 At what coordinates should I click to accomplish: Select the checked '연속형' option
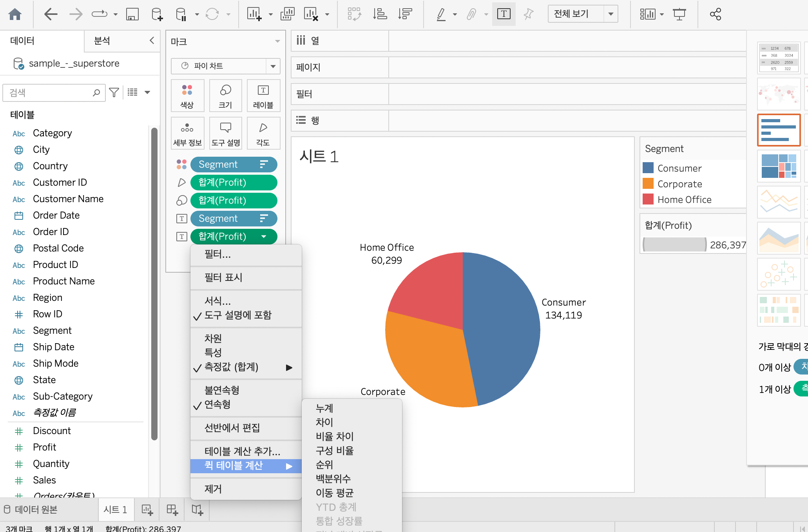pos(217,405)
